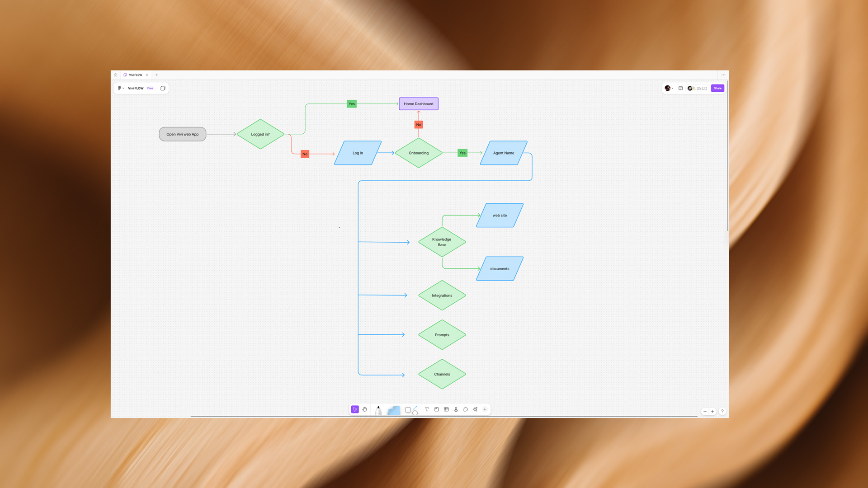
Task: Select the Move cursor tool
Action: (355, 409)
